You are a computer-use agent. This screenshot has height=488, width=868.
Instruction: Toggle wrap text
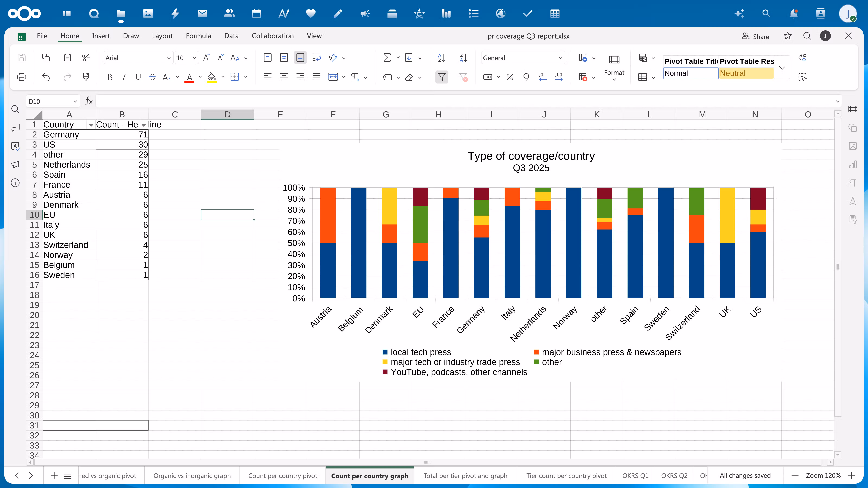(316, 58)
